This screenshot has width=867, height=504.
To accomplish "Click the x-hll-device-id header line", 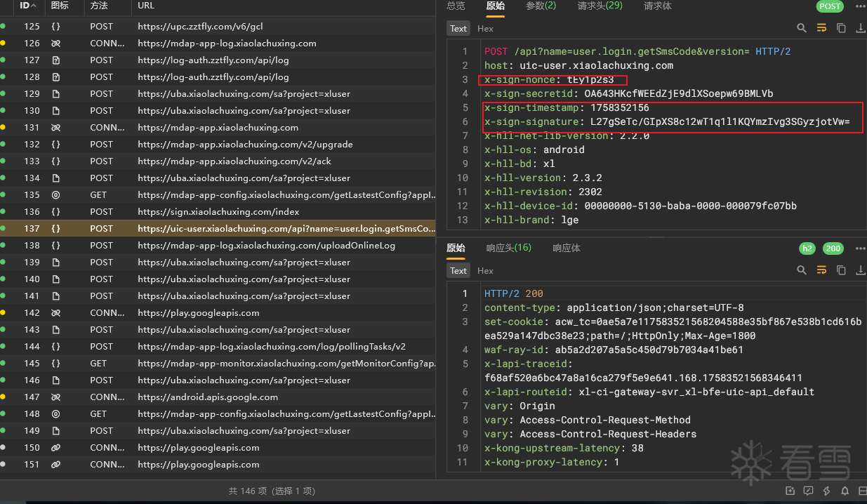I will pos(640,206).
